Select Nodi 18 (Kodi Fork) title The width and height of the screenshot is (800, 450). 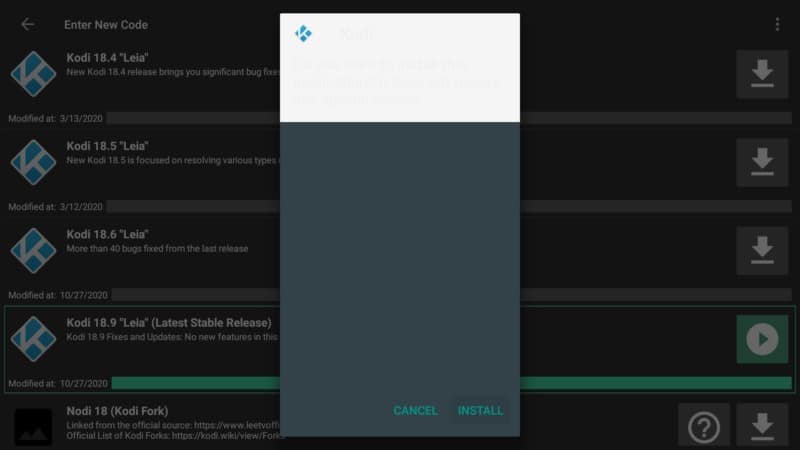point(117,411)
